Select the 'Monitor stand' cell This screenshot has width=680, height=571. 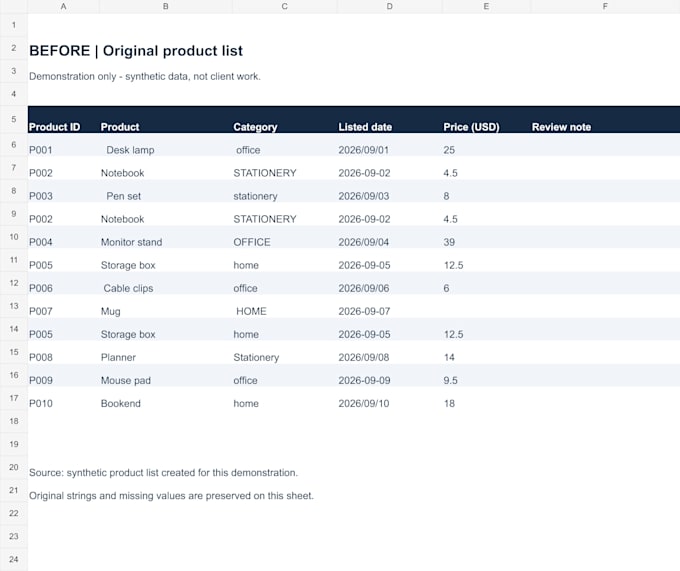coord(166,237)
